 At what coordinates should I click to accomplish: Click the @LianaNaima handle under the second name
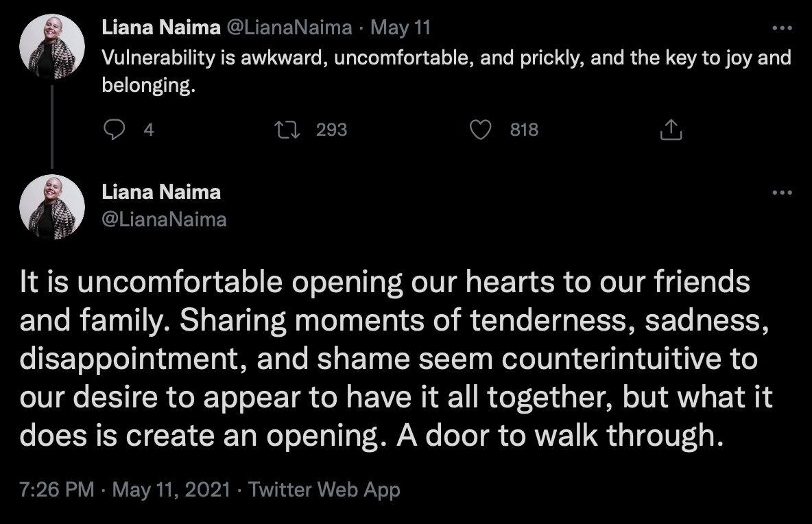coord(164,219)
